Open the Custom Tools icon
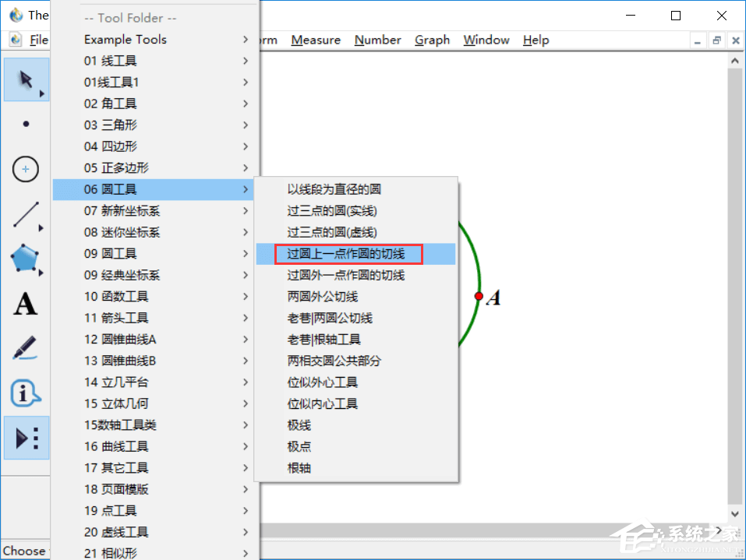Screen dimensions: 746x560 point(26,438)
